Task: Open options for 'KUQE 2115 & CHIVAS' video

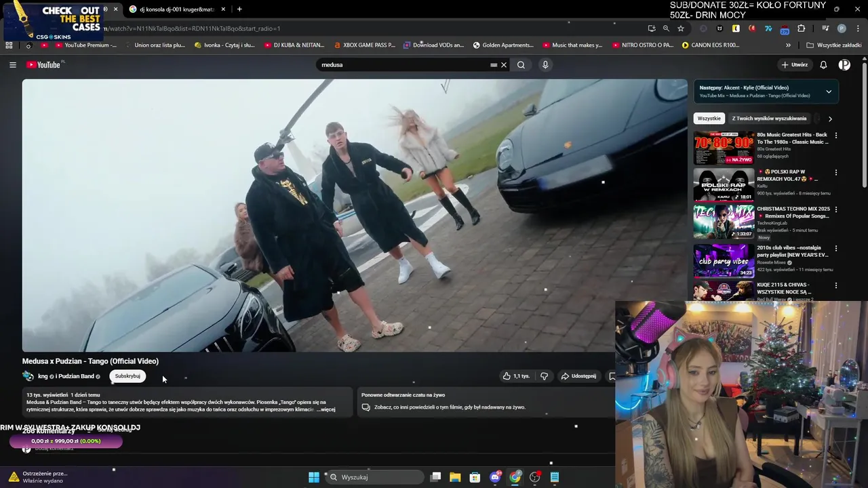Action: point(835,286)
